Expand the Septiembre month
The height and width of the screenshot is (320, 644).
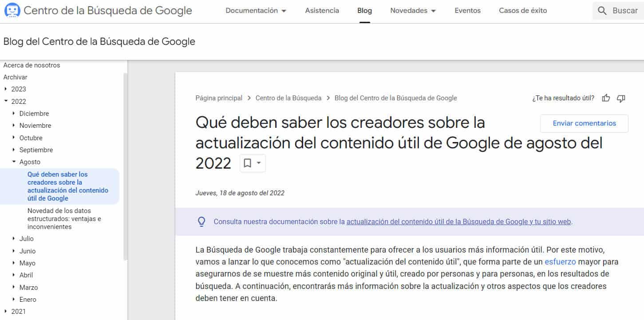point(14,150)
